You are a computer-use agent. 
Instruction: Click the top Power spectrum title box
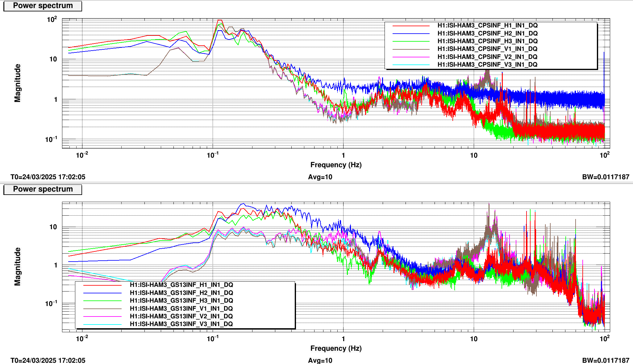point(43,6)
